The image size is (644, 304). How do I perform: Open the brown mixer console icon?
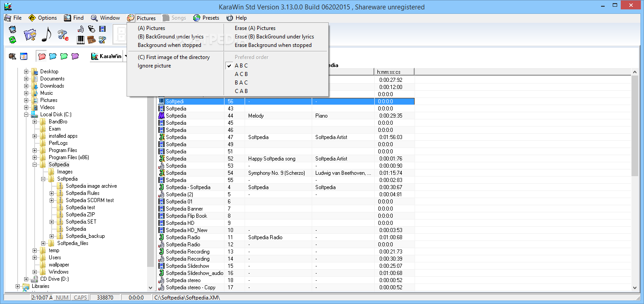92,40
